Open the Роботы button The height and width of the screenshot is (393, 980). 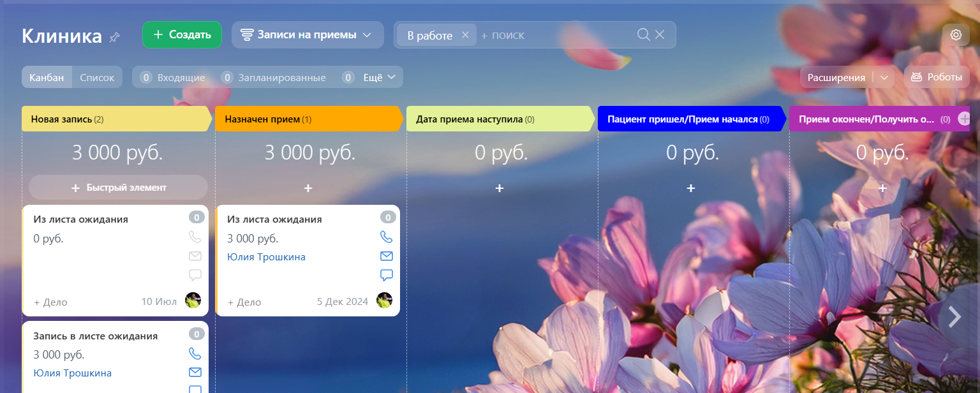pos(936,77)
